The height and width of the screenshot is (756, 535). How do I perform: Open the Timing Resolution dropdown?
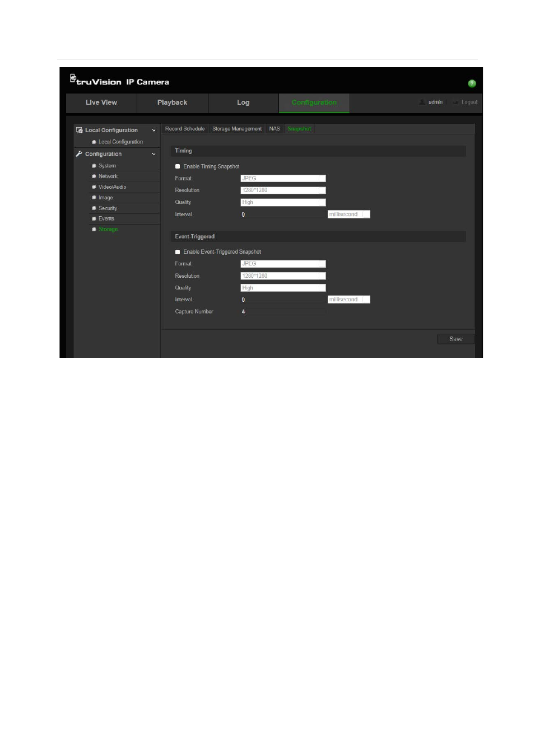283,190
